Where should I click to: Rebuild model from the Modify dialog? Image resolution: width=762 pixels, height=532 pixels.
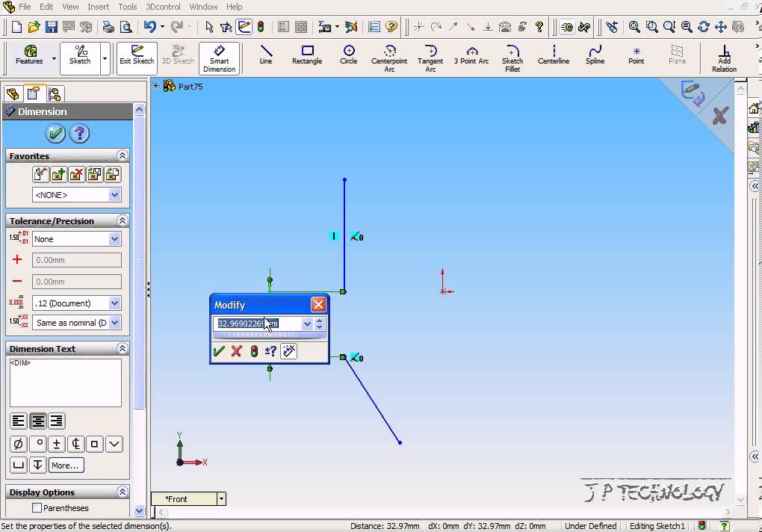tap(254, 350)
